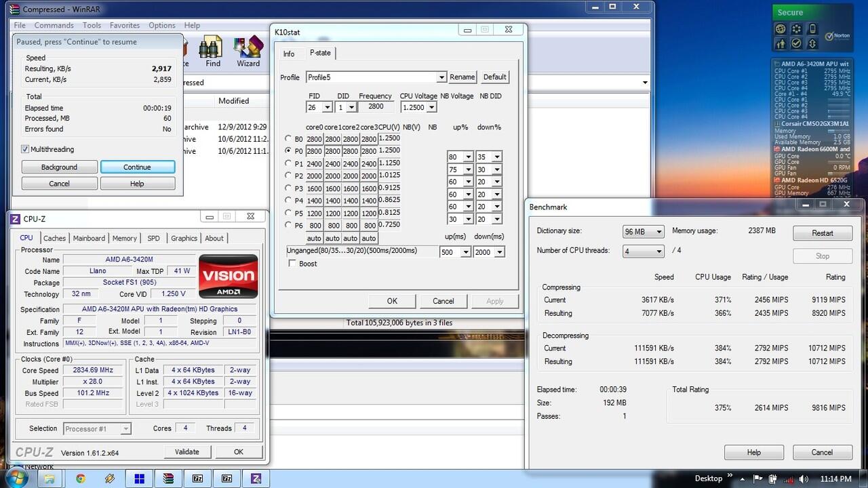Open the Profile5 profile dropdown
The image size is (868, 488).
click(x=441, y=77)
